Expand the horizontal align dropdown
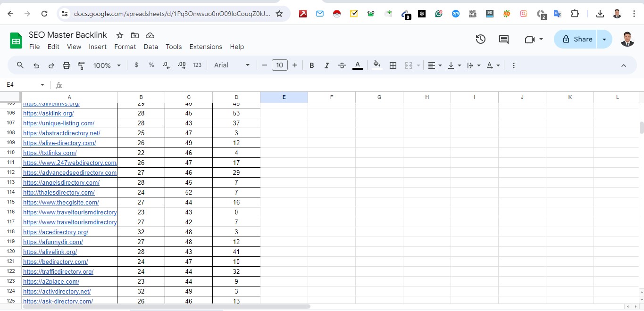Viewport: 644px width, 311px height. (x=435, y=65)
